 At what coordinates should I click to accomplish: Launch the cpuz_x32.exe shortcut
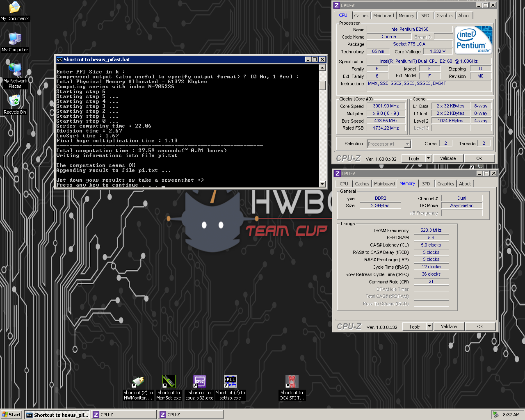[199, 388]
